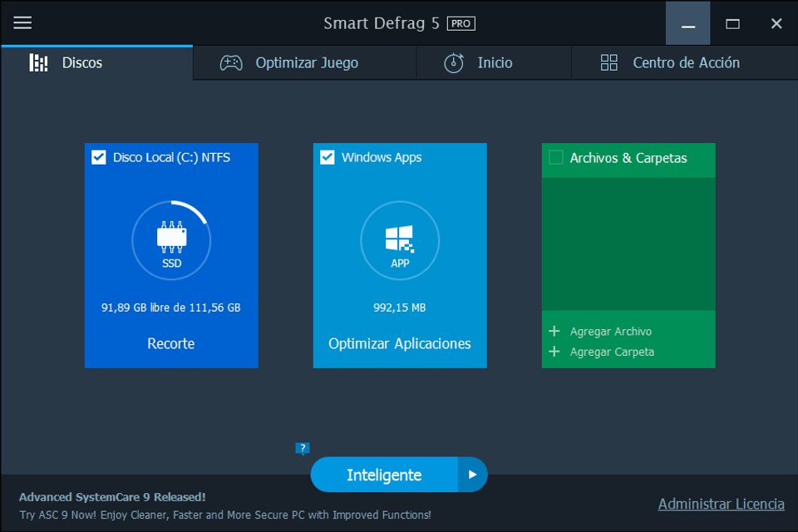Expand the Inteligente button arrow options
Screen dimensions: 798x532
click(472, 475)
